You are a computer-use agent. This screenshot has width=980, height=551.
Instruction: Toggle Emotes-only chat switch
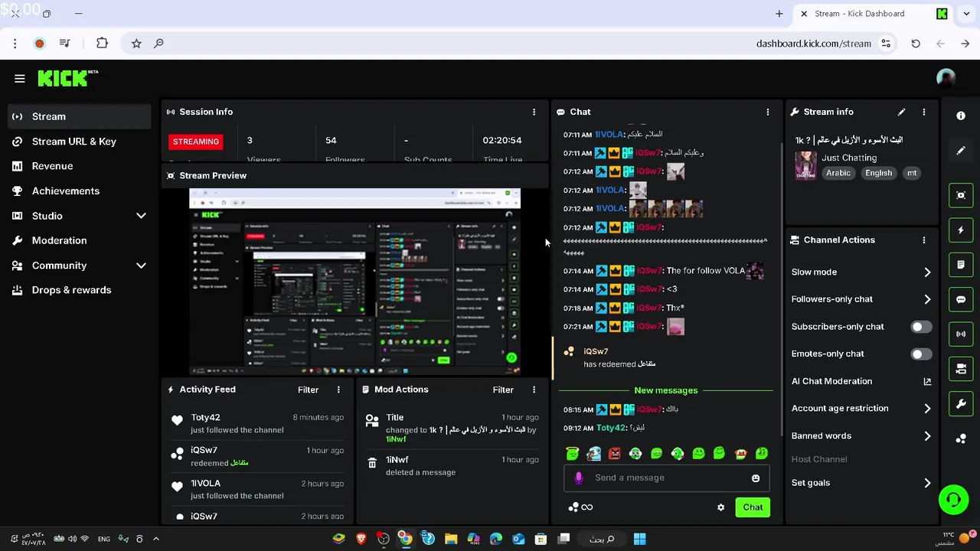click(x=921, y=354)
